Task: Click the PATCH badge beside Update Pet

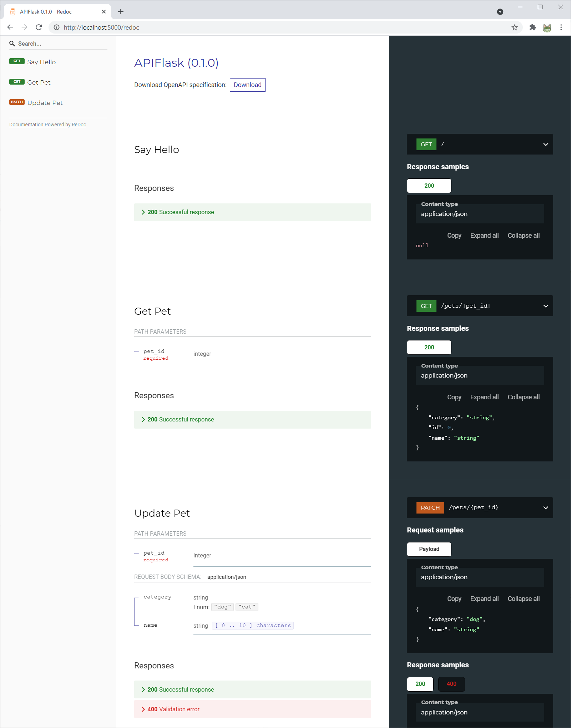Action: [x=17, y=102]
